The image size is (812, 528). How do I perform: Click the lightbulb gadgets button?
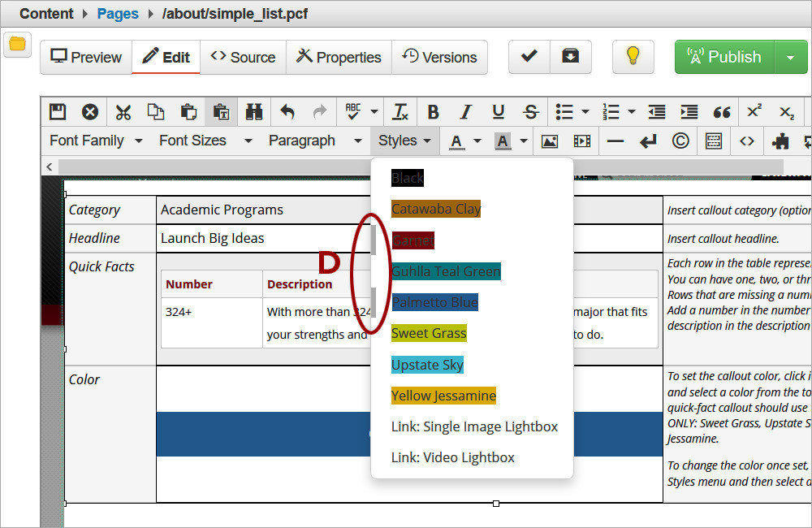[x=633, y=57]
